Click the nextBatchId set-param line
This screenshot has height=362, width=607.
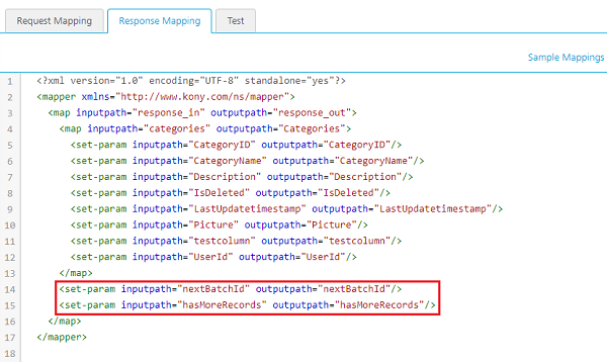tap(230, 289)
